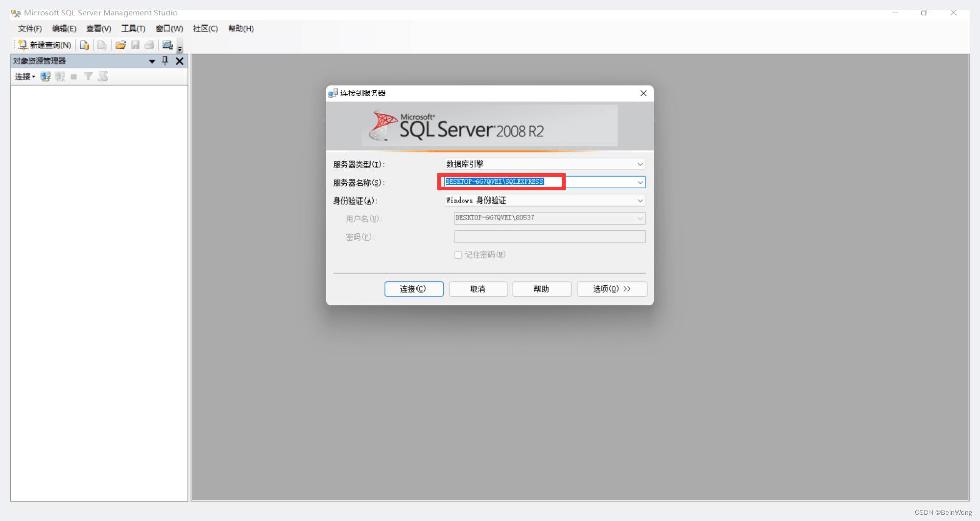Pin the 对象资源管理器 panel with pushpin
Image resolution: width=980 pixels, height=521 pixels.
[165, 61]
